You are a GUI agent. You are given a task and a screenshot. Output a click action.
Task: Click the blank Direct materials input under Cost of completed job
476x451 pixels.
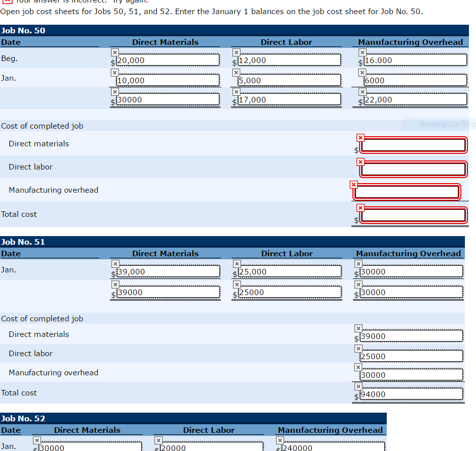(412, 145)
